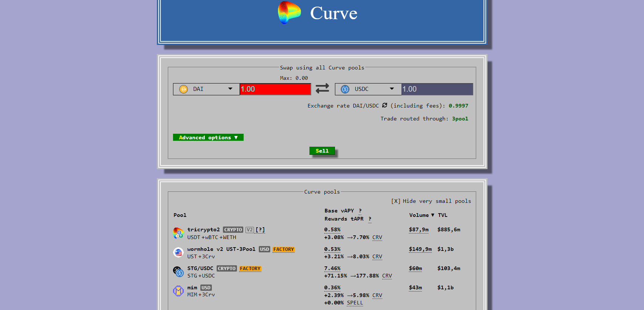The height and width of the screenshot is (310, 644).
Task: Click tricrypto2 base vAPY 0.58%
Action: [x=332, y=229]
